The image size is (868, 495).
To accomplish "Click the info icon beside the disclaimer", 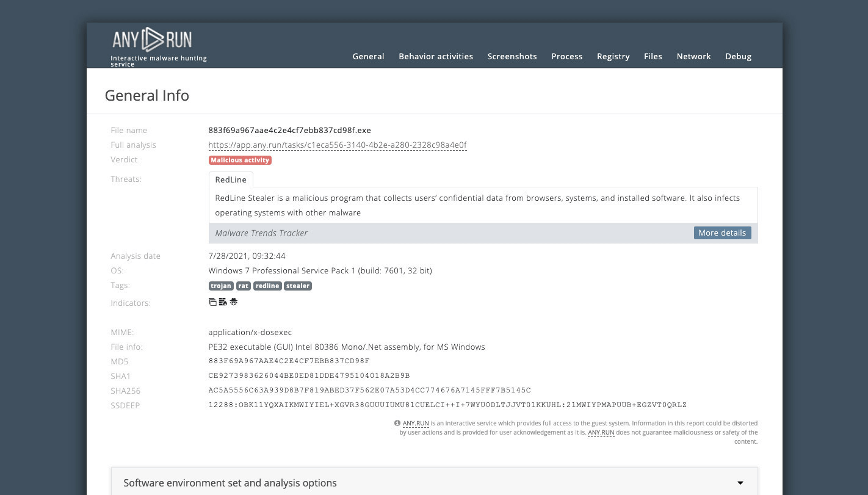I will tap(397, 423).
